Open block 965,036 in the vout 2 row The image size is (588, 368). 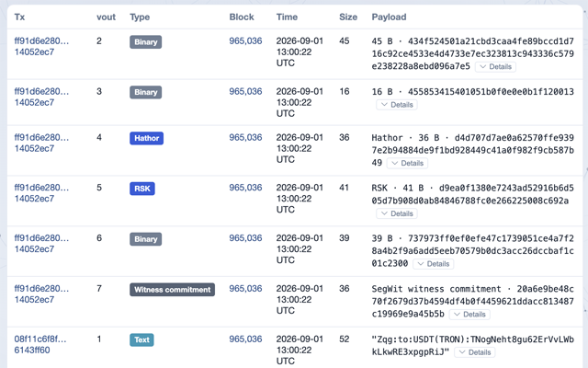[245, 40]
